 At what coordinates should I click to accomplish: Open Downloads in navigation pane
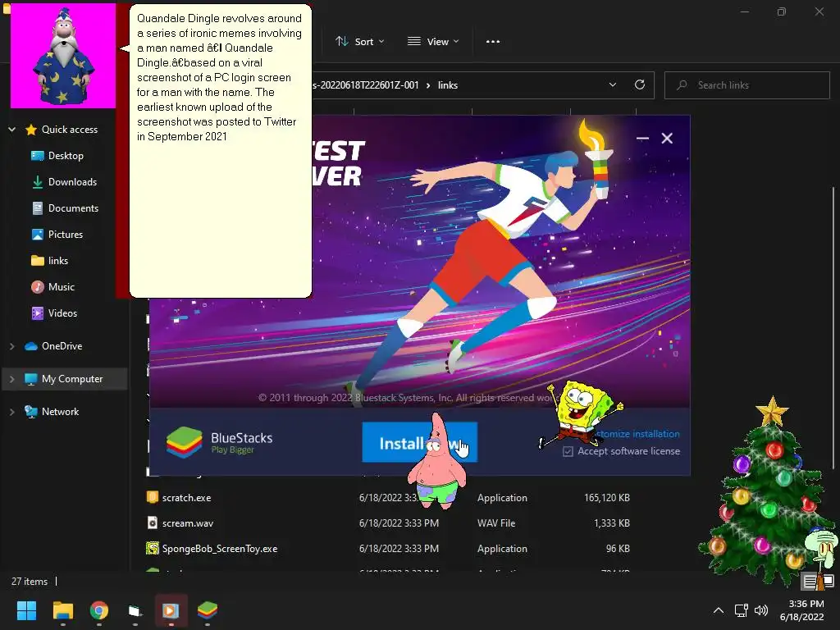pos(72,181)
